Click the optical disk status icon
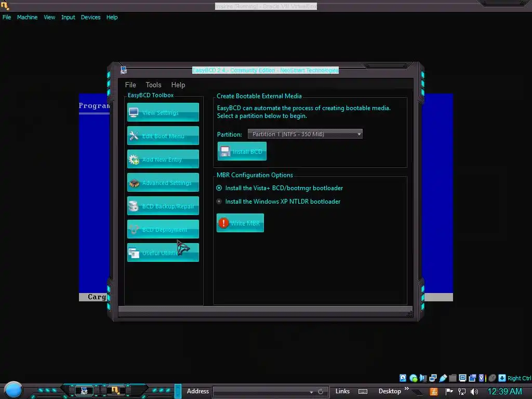The image size is (532, 399). click(413, 378)
